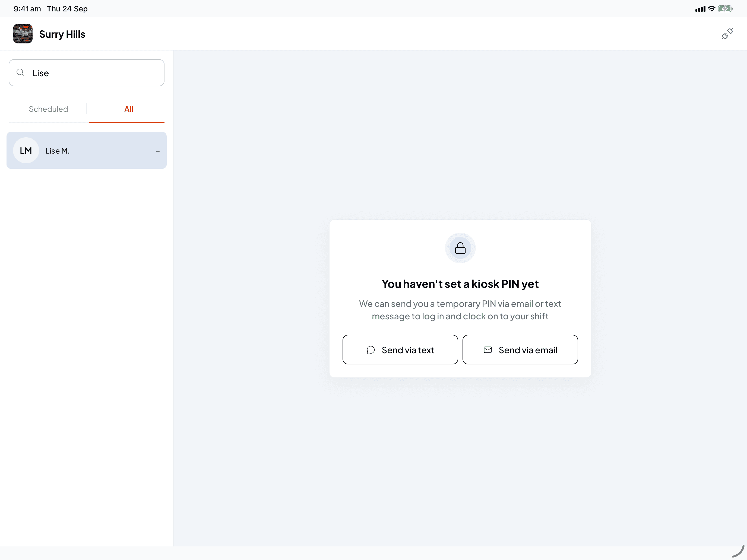Image resolution: width=747 pixels, height=560 pixels.
Task: Click the temporary PIN description text
Action: pos(460,310)
